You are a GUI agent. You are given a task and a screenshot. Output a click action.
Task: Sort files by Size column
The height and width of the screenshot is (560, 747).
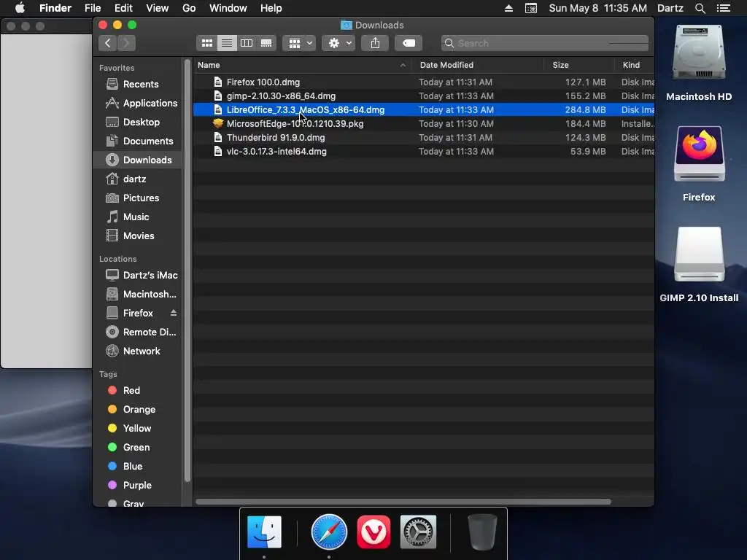click(x=560, y=65)
